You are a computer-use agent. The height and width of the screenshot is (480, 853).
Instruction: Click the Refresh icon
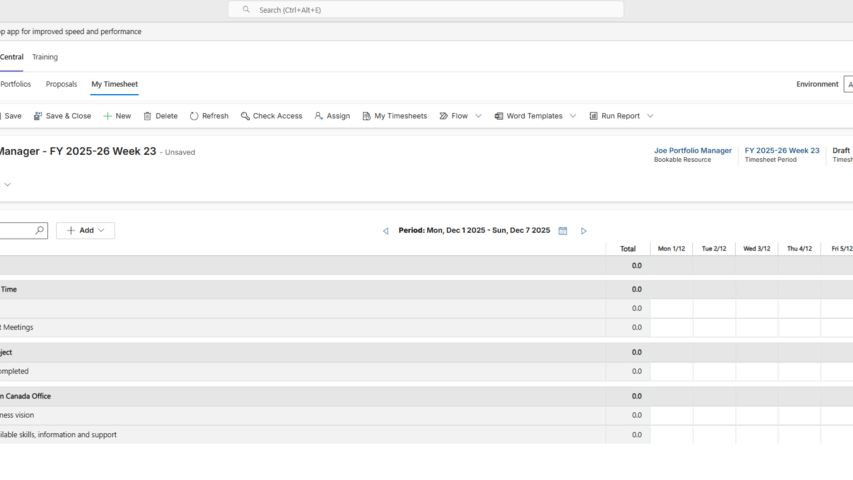[194, 116]
